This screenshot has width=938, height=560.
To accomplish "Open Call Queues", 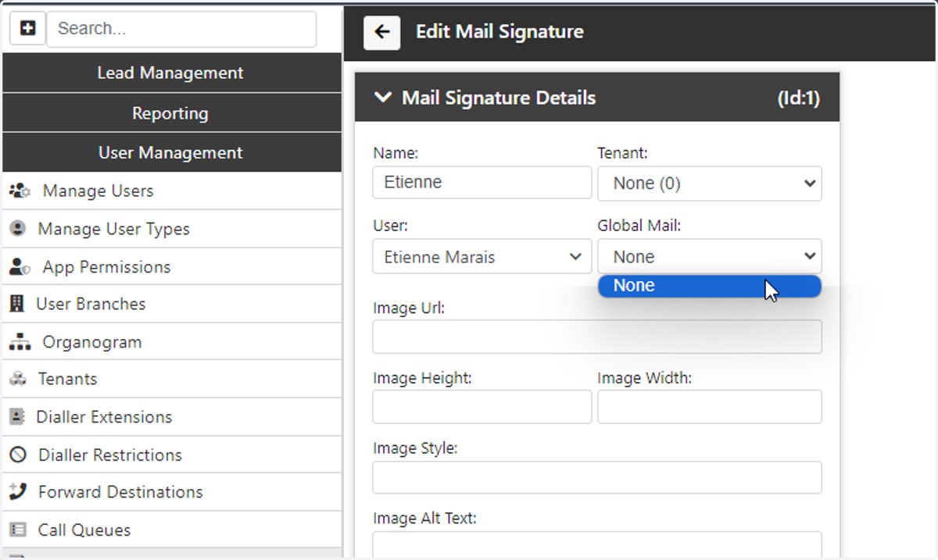I will [x=172, y=530].
